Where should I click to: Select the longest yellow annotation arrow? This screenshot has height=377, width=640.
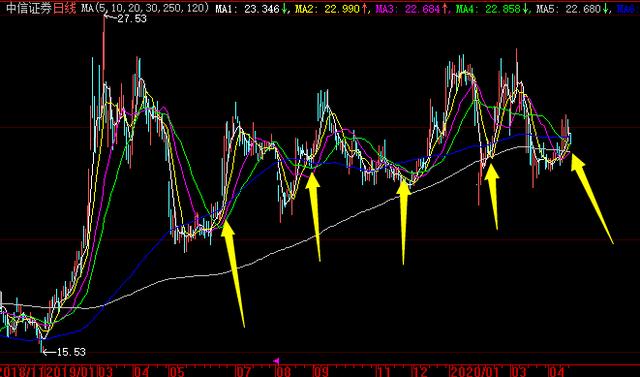tap(233, 273)
